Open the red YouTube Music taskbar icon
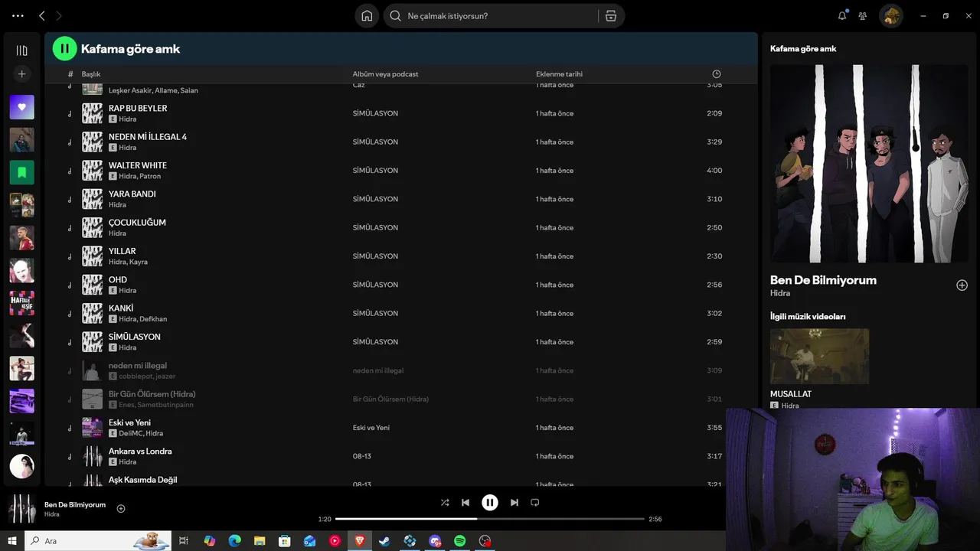Screen dimensions: 980x551 coord(335,541)
